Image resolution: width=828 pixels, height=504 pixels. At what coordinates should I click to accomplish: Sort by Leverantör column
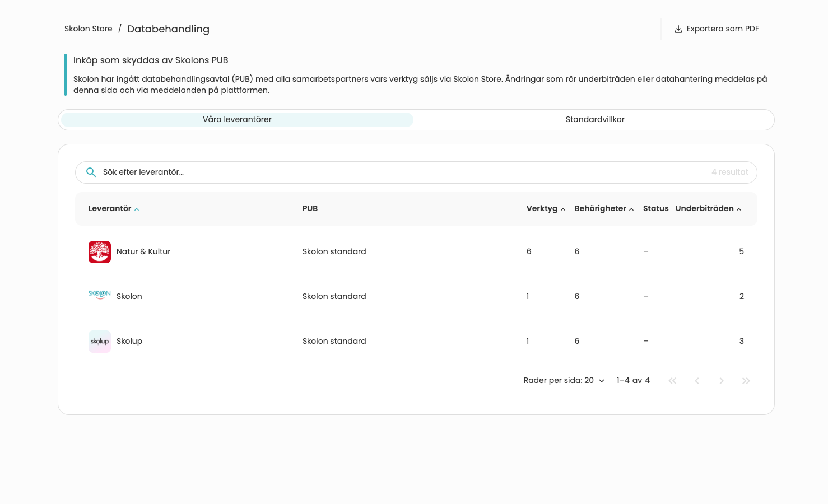[114, 208]
